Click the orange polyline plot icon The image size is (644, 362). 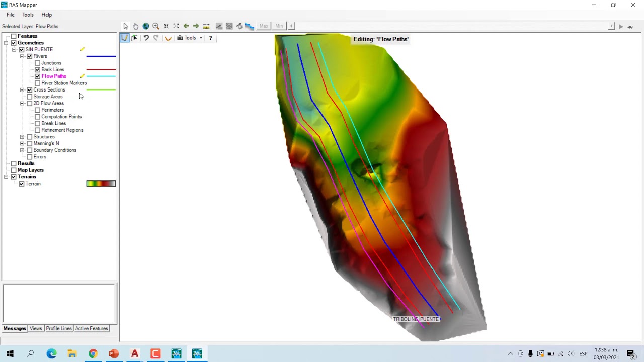[x=168, y=38]
